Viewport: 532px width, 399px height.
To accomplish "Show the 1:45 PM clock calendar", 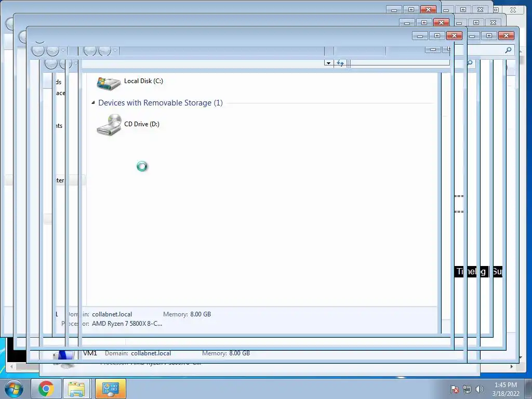I will click(506, 389).
